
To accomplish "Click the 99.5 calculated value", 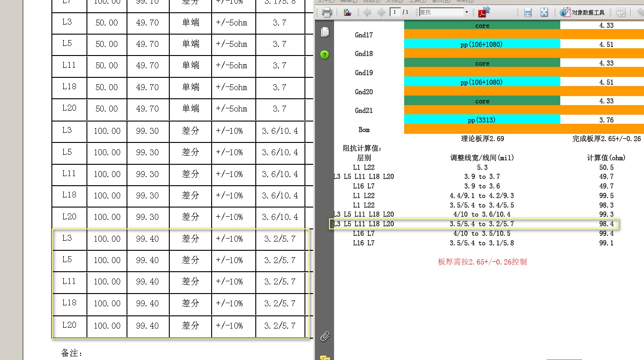I will pyautogui.click(x=606, y=196).
